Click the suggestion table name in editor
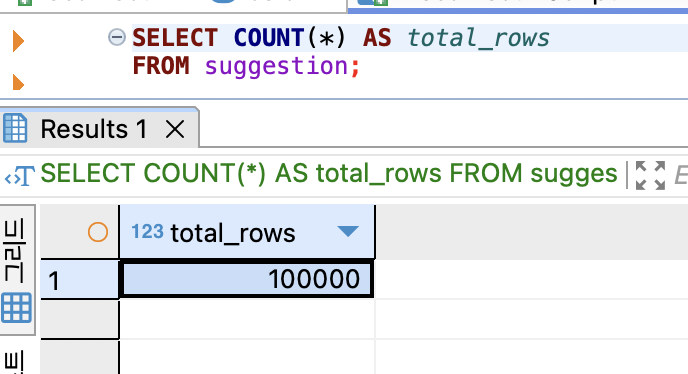 (x=276, y=67)
